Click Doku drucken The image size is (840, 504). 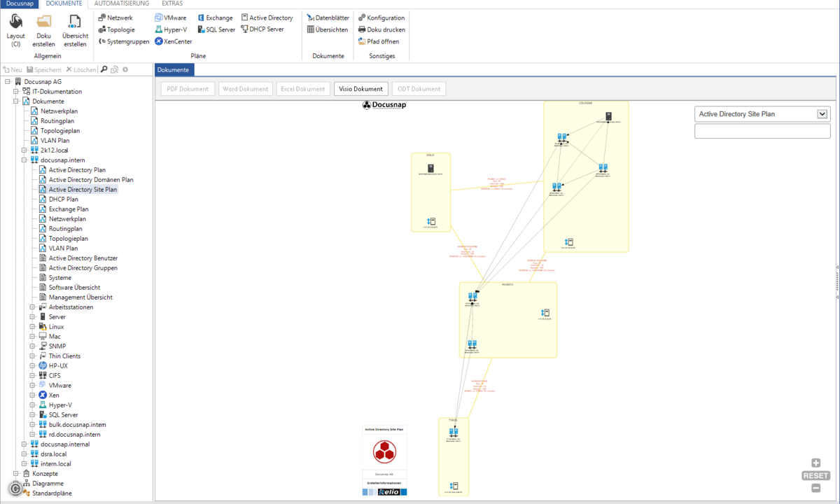click(381, 29)
